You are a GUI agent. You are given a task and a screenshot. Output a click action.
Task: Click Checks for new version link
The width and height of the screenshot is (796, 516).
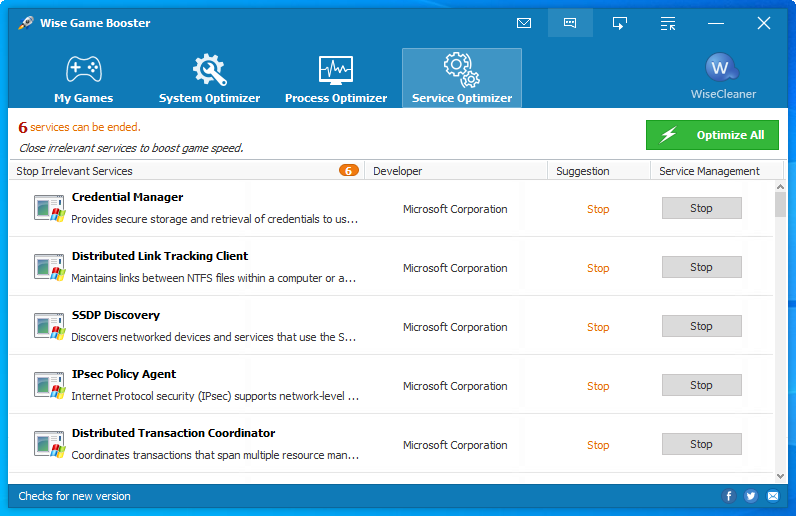click(x=75, y=496)
